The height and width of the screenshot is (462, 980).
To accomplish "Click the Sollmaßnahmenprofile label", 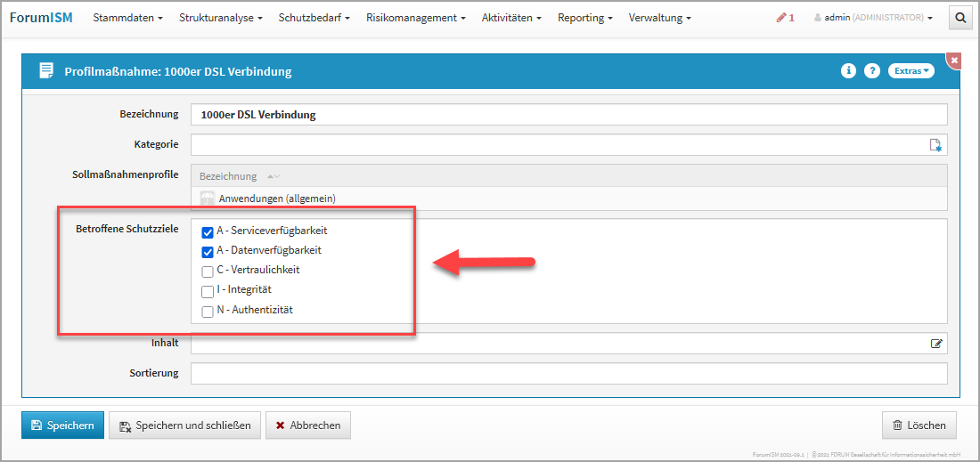I will point(126,174).
